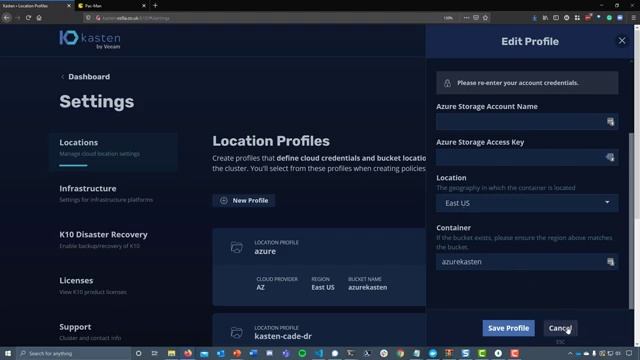Open the Support settings section

[x=90, y=332]
